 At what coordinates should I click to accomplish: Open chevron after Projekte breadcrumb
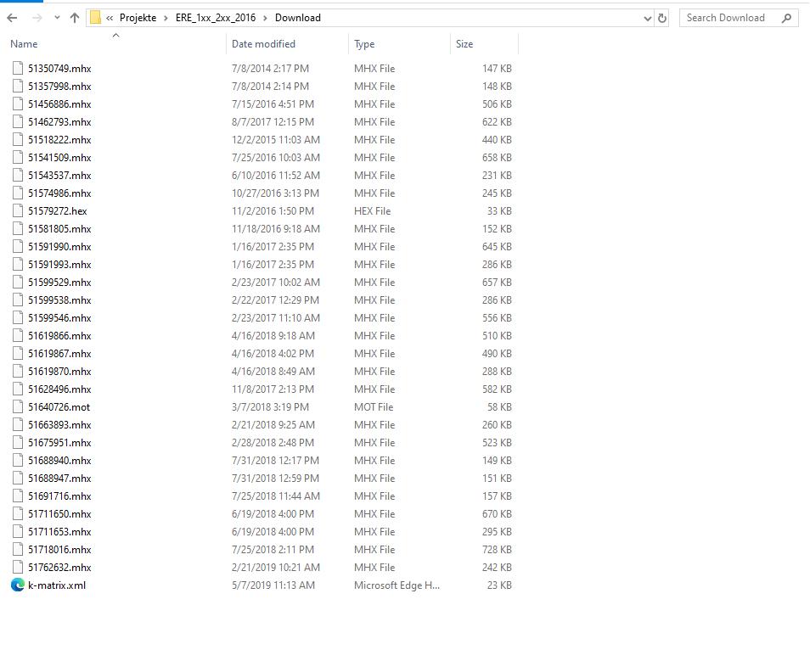pyautogui.click(x=166, y=18)
